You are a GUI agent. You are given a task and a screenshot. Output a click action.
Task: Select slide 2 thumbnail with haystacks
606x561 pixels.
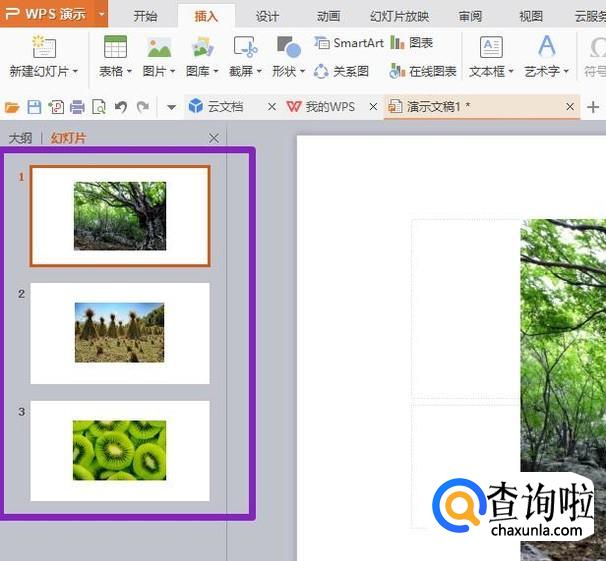120,333
